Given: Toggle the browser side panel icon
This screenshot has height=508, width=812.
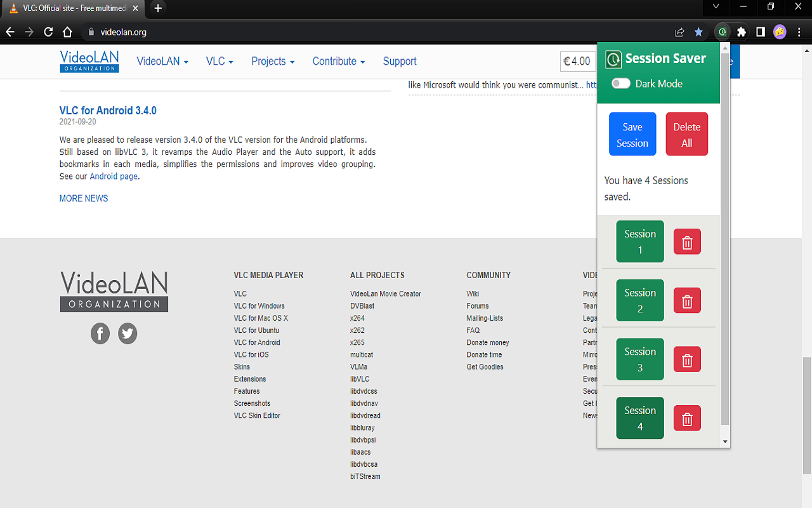Looking at the screenshot, I should [x=760, y=32].
